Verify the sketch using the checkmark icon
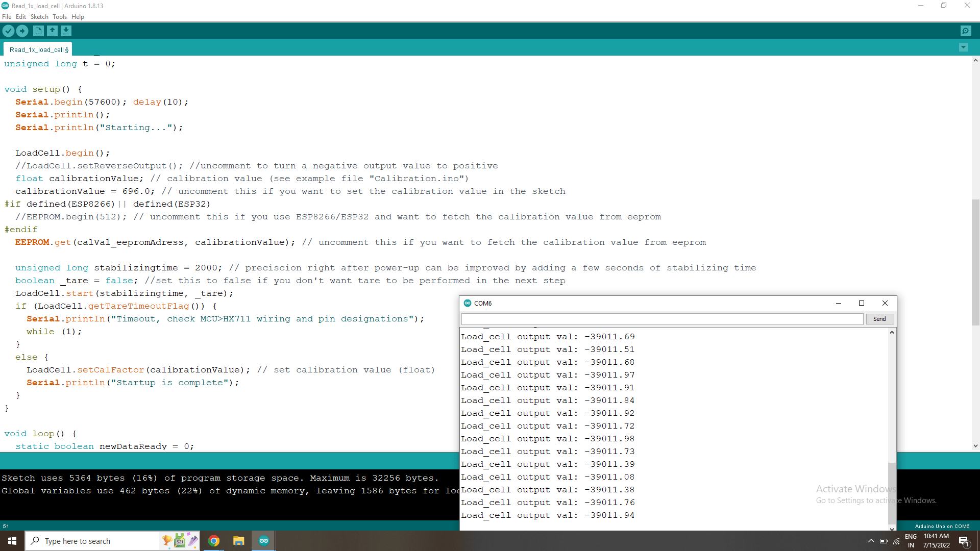This screenshot has width=980, height=551. 8,31
